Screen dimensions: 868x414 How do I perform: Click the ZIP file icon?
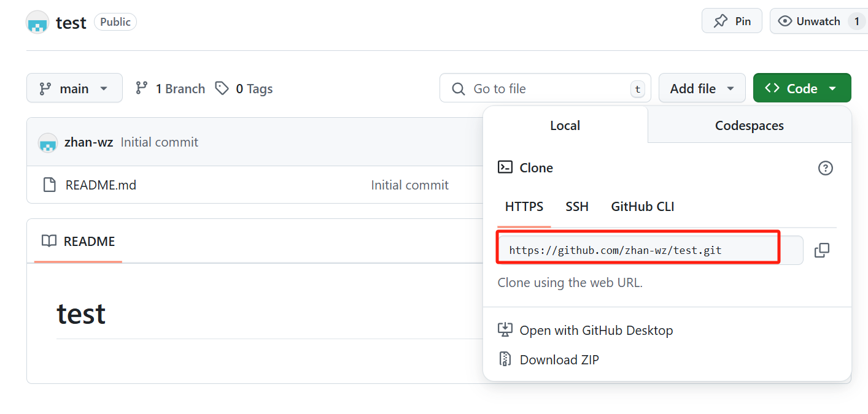tap(505, 359)
